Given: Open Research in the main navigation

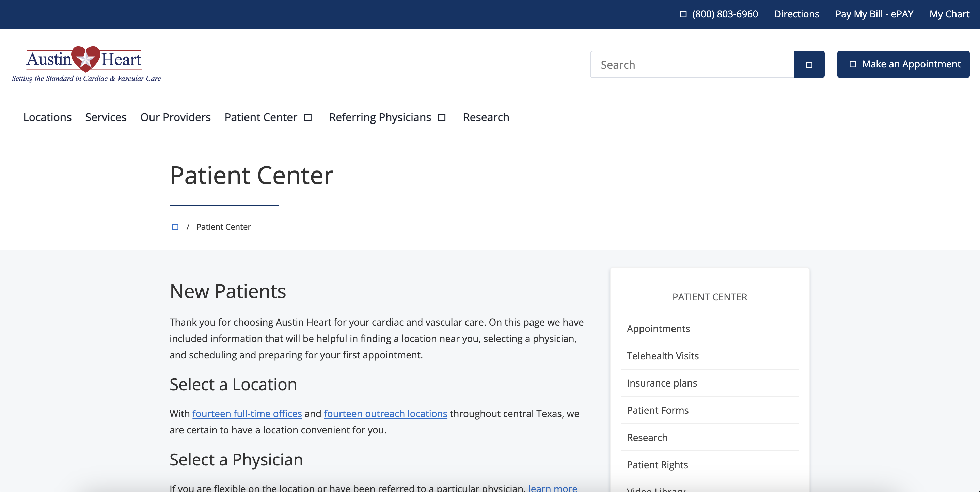Looking at the screenshot, I should coord(486,117).
